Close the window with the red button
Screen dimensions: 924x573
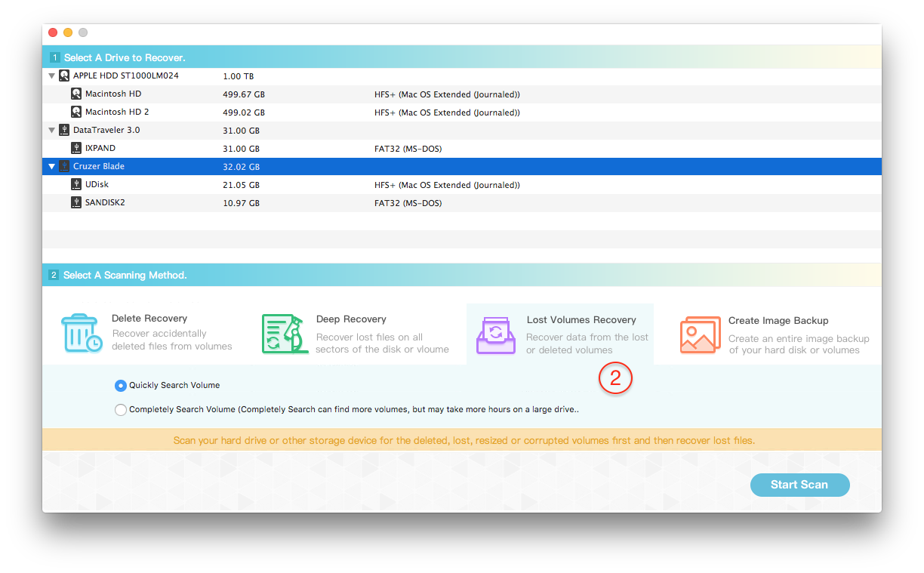(x=53, y=32)
